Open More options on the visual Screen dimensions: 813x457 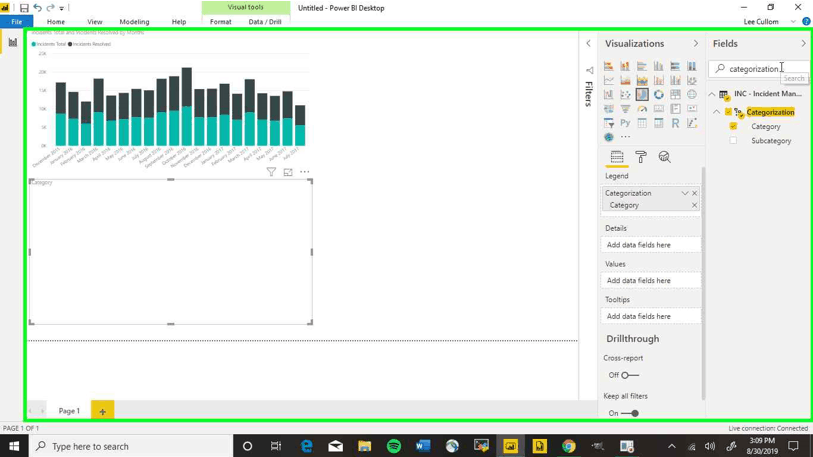[304, 172]
